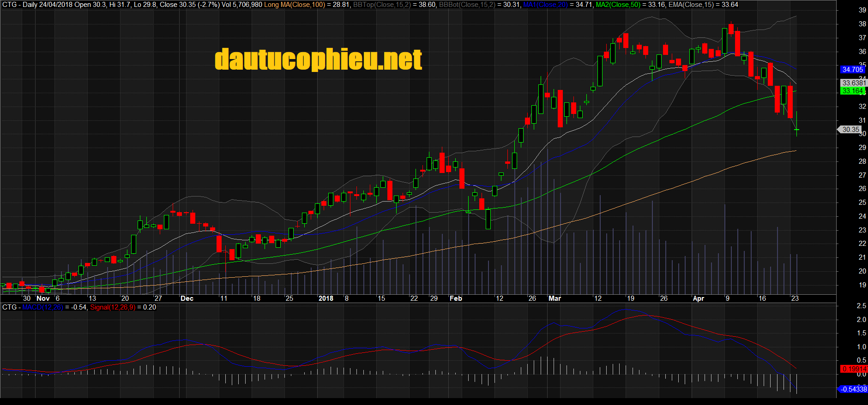Click the red 0.19914 Signal value tag
This screenshot has width=868, height=405.
(853, 369)
